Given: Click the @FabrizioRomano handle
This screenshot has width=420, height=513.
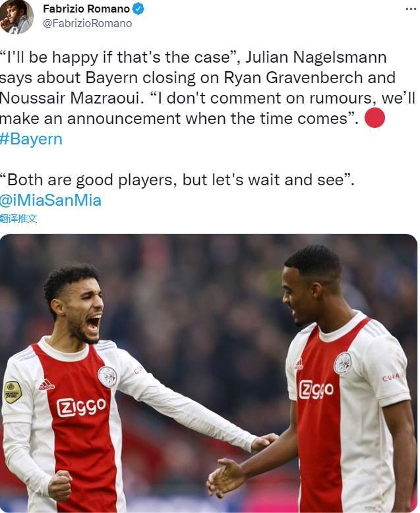Looking at the screenshot, I should [87, 24].
